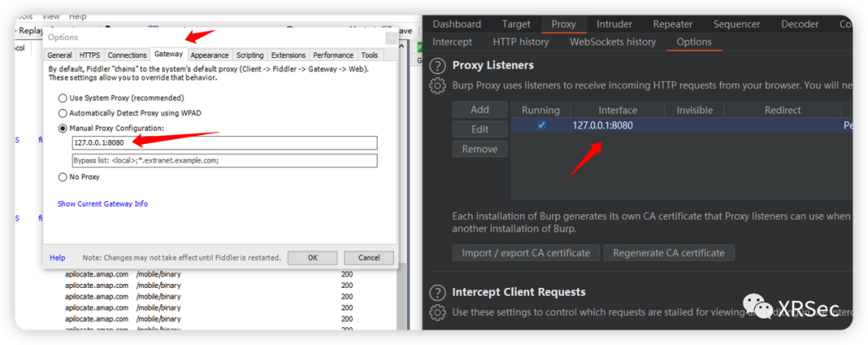Open Burp Intruder tab

tap(615, 24)
